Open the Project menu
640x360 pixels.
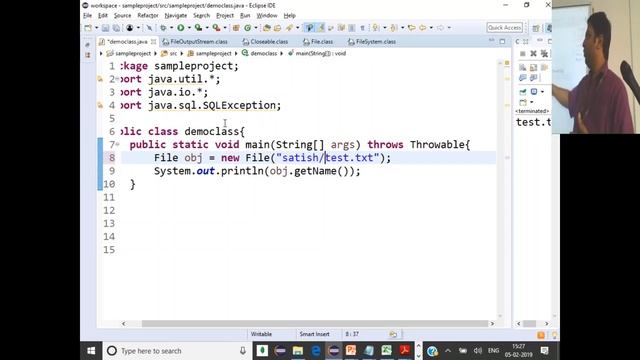tap(225, 16)
